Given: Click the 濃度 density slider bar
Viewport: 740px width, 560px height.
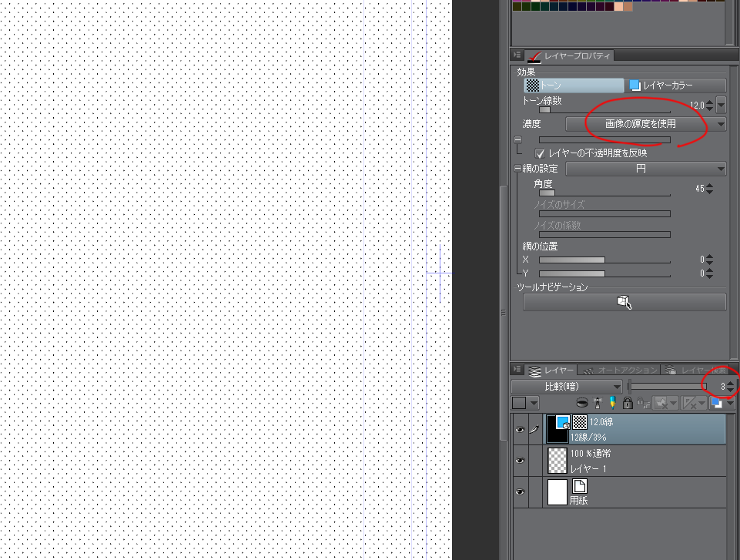Looking at the screenshot, I should (x=604, y=139).
